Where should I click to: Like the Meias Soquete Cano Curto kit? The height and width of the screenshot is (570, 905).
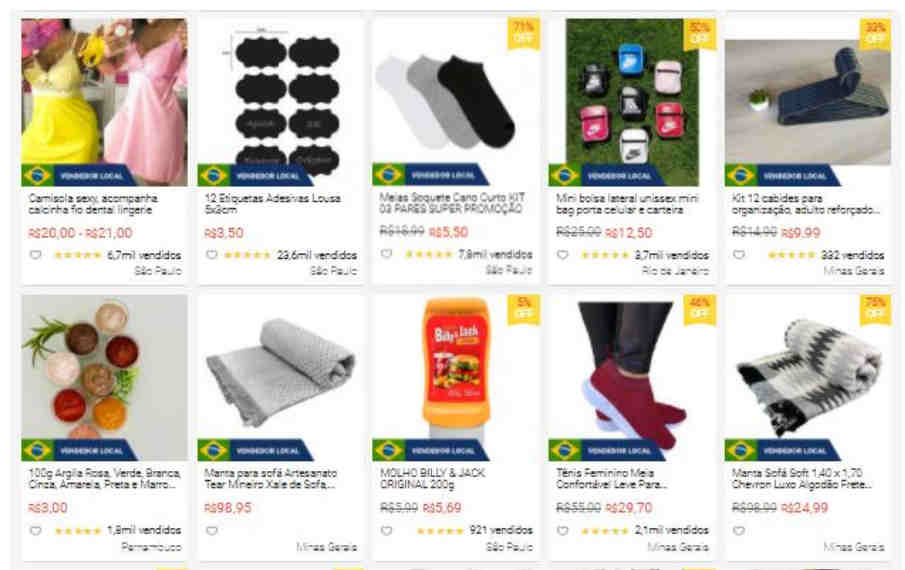(x=387, y=253)
